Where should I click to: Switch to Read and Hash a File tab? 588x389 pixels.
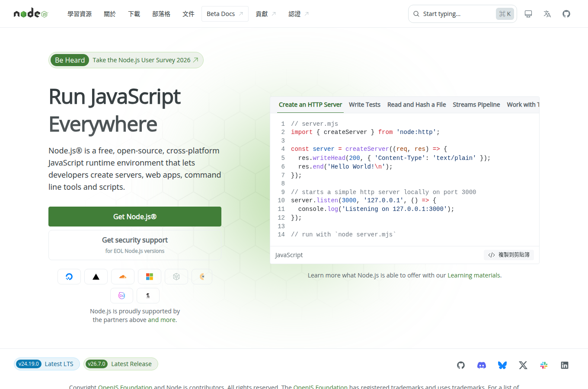(x=416, y=105)
